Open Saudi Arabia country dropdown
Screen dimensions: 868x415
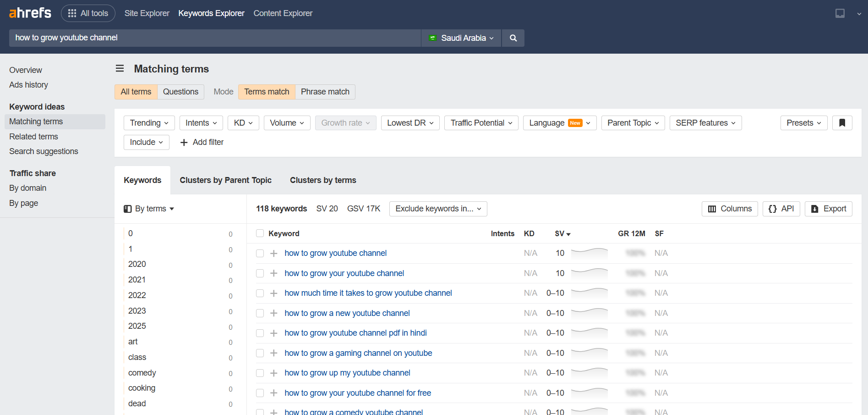[x=461, y=38]
